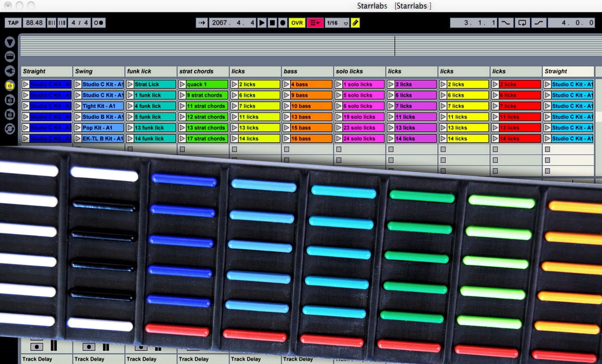
Task: Launch the 4 bass clip
Action: [287, 85]
